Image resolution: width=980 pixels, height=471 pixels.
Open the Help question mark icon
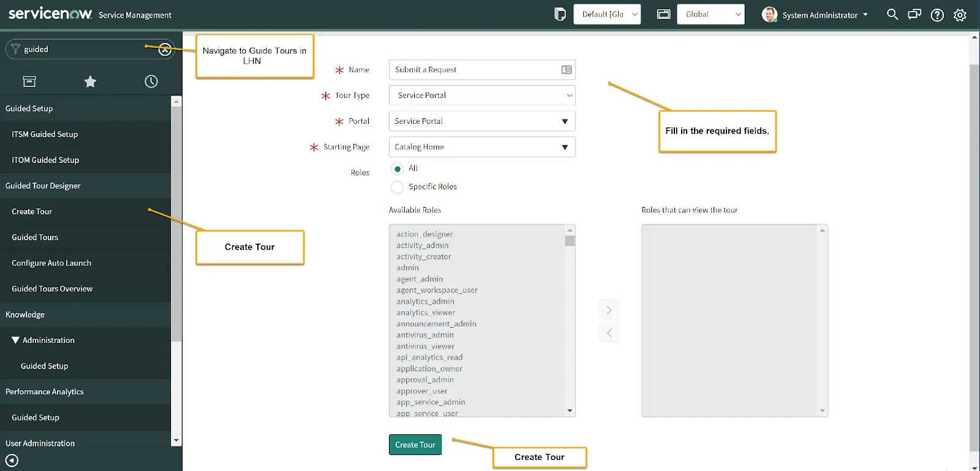pos(937,15)
